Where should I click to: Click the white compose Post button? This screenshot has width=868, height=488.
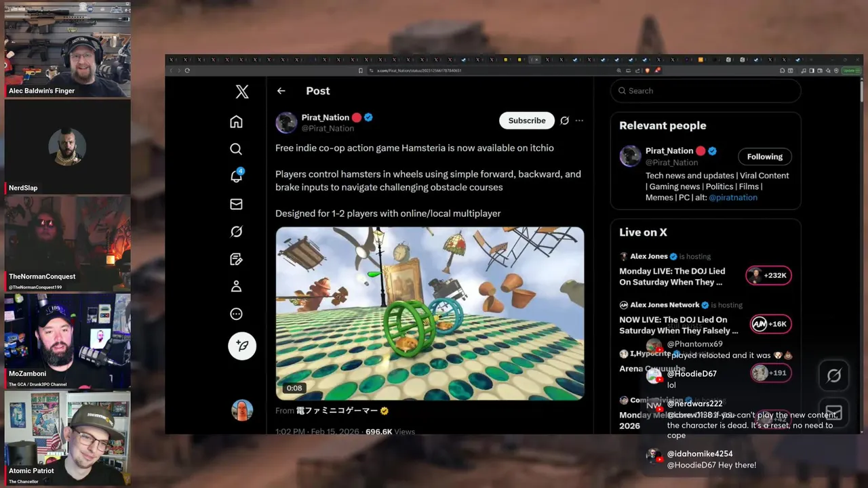pos(242,346)
